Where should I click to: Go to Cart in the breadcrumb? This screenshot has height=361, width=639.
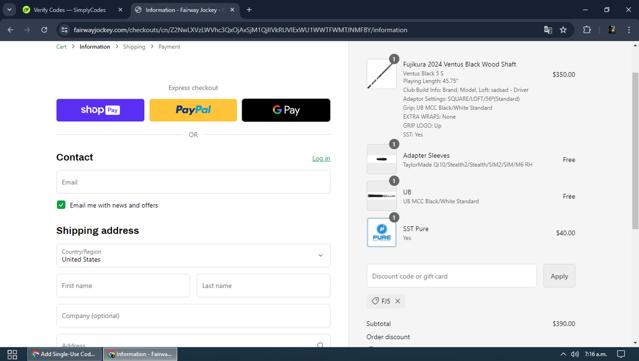tap(61, 47)
